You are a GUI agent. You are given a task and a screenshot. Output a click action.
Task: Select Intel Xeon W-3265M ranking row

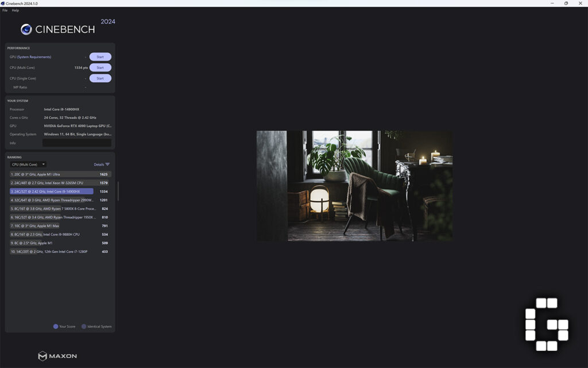coord(60,183)
